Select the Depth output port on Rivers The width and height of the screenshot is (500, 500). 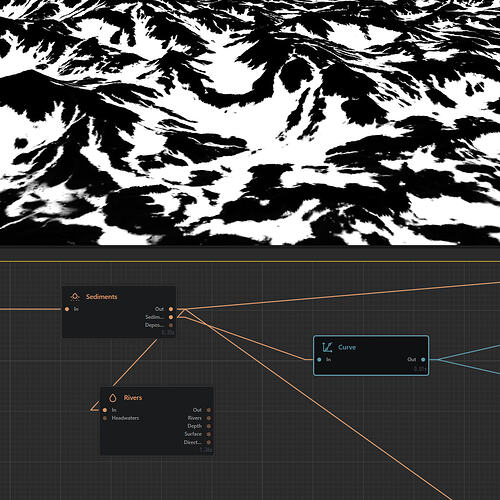pos(209,426)
